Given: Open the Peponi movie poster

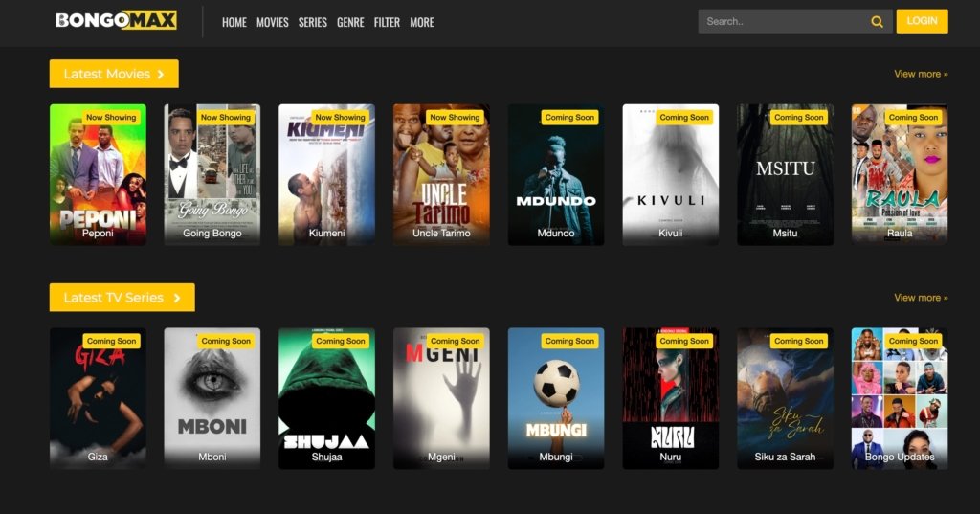Looking at the screenshot, I should pyautogui.click(x=99, y=174).
